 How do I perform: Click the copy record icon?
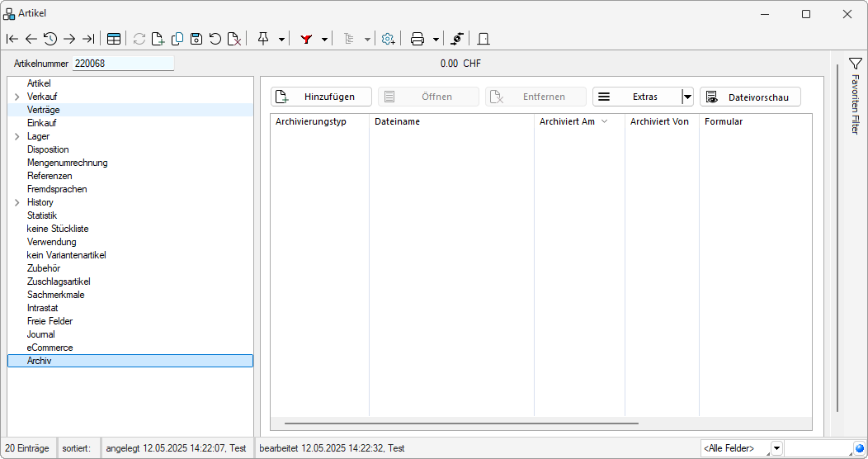177,39
